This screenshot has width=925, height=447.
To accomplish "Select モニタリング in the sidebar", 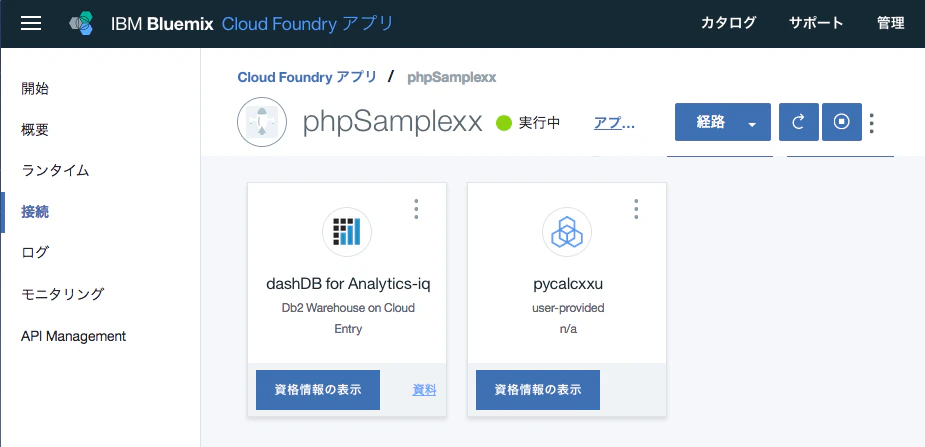I will (63, 294).
